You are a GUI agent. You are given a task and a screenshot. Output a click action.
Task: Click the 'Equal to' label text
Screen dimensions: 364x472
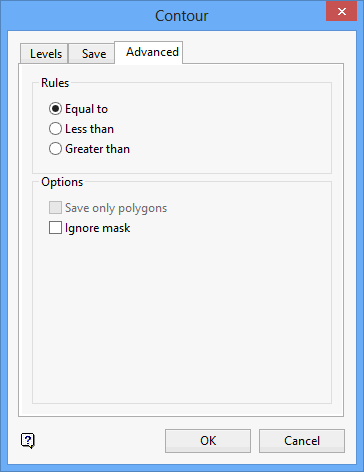[x=86, y=109]
